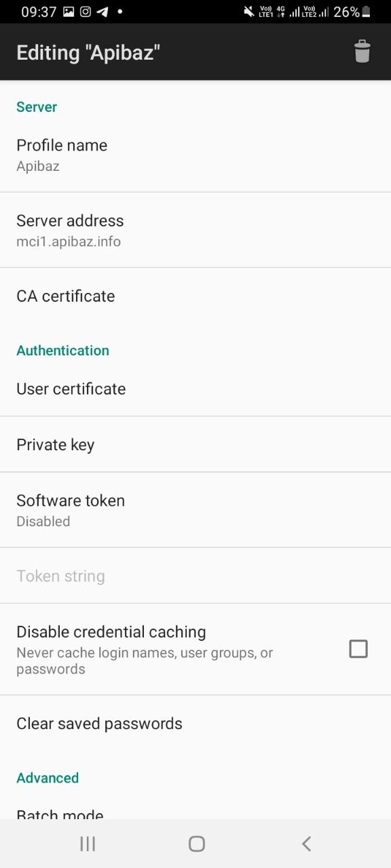The image size is (391, 868).
Task: Open the Software token setting
Action: [x=195, y=510]
